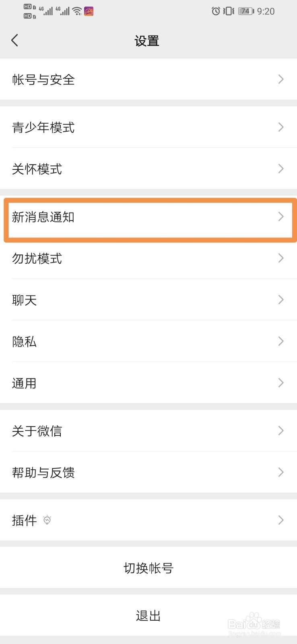The image size is (297, 644).
Task: Tap the battery indicator in status bar
Action: pyautogui.click(x=246, y=11)
